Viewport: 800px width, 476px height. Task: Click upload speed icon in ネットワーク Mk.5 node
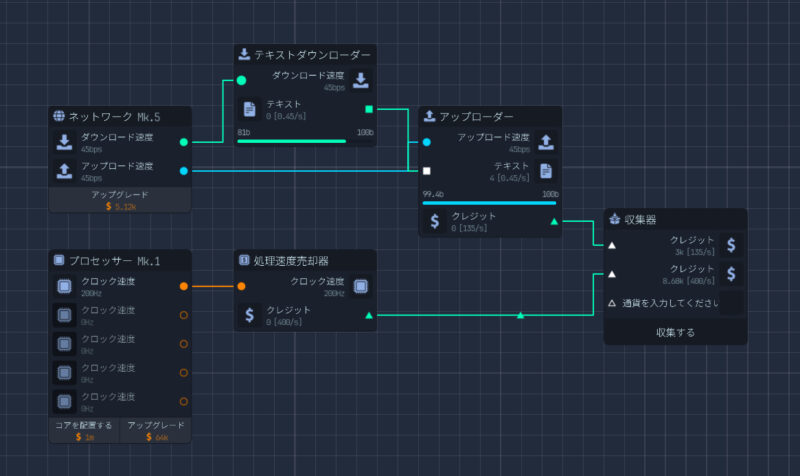point(63,170)
